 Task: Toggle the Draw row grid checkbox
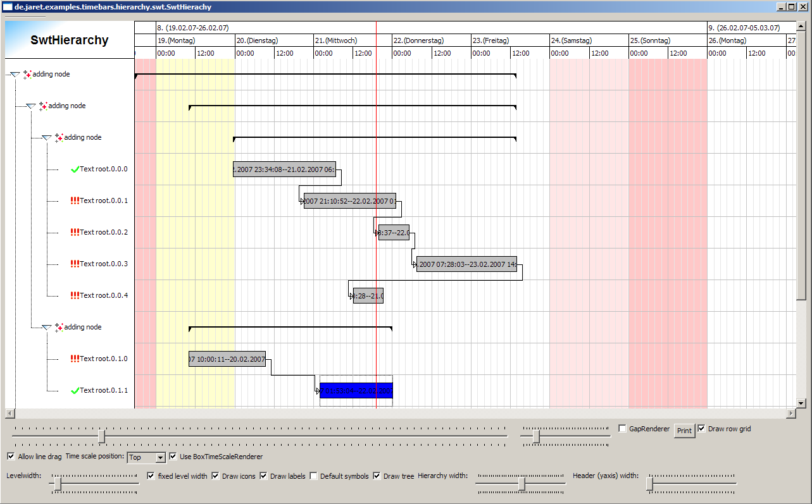(x=701, y=429)
